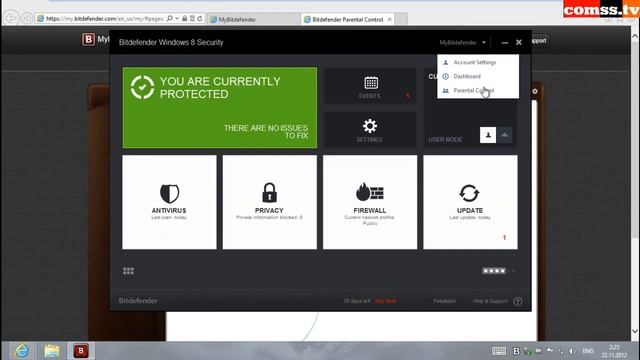Click the taskbar clock and date
The image size is (640, 360).
614,351
